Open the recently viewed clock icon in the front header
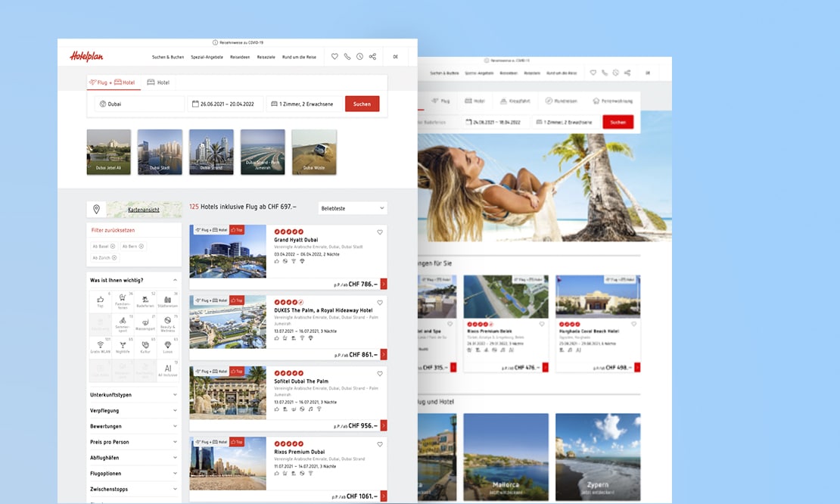This screenshot has height=504, width=840. pyautogui.click(x=359, y=56)
